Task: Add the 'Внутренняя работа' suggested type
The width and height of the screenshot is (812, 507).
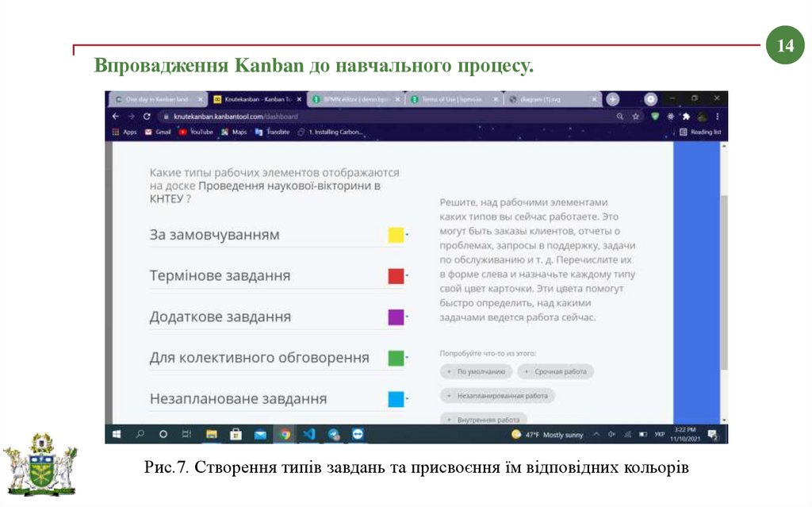Action: 484,419
